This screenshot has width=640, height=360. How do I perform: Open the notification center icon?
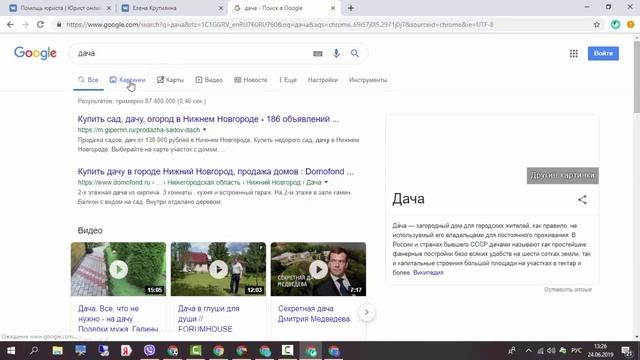[x=626, y=351]
